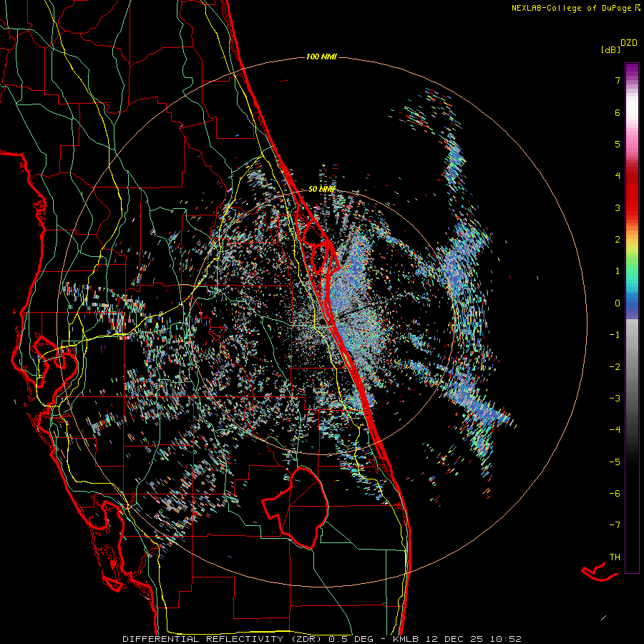Click the 7 tick label on the color scale
Image resolution: width=644 pixels, height=644 pixels.
click(x=618, y=80)
